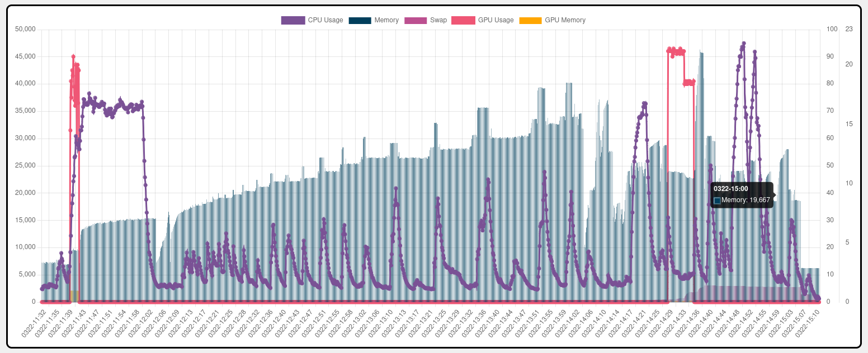Click the GPU Memory legend color box
Screen dimensions: 868x353
click(x=530, y=20)
